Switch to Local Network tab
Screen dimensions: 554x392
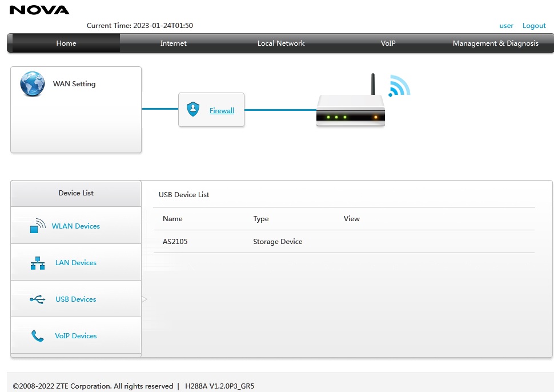click(x=281, y=43)
